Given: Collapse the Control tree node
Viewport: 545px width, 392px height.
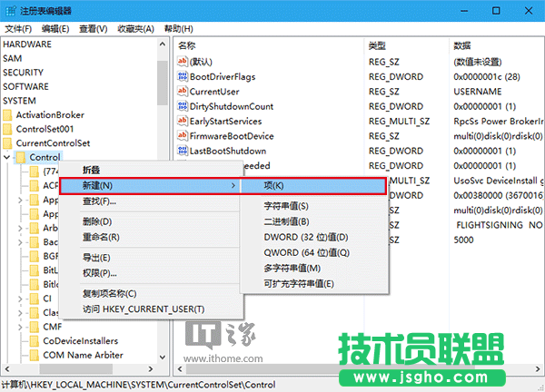Looking at the screenshot, I should point(6,157).
